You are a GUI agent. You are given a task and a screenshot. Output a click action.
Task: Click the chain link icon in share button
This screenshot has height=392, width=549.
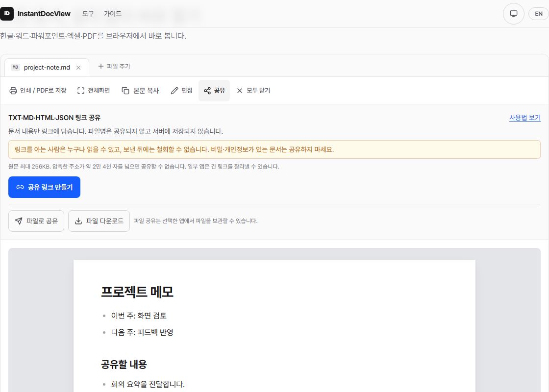tap(20, 187)
